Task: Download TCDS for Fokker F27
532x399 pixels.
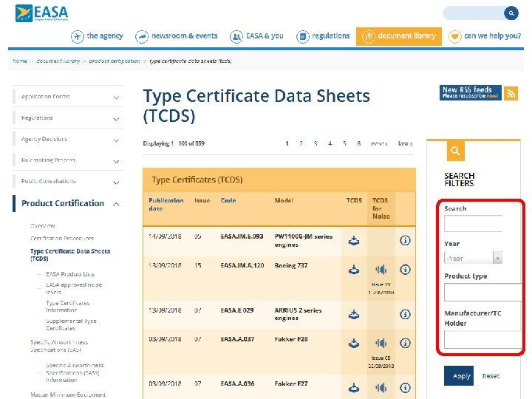Action: [x=354, y=387]
